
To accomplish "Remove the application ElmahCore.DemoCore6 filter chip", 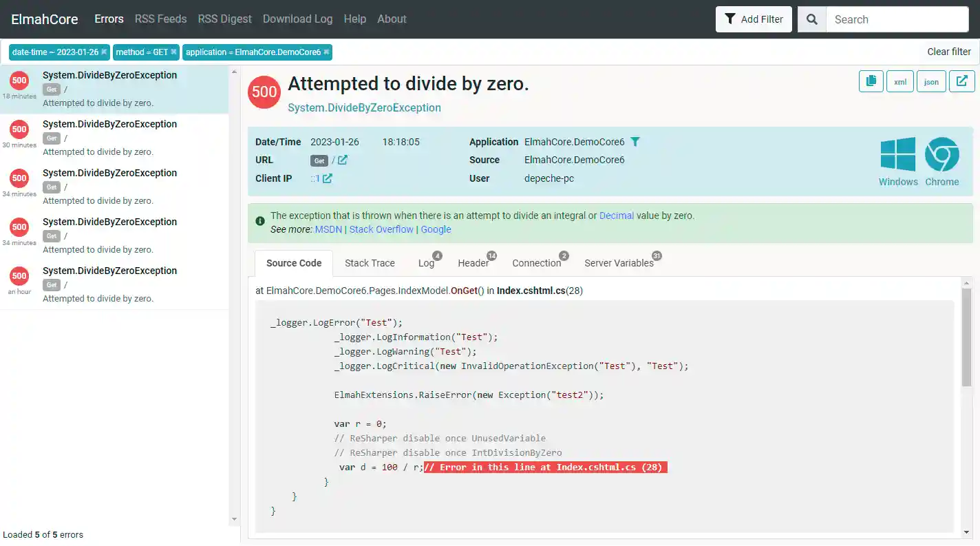I will 326,52.
